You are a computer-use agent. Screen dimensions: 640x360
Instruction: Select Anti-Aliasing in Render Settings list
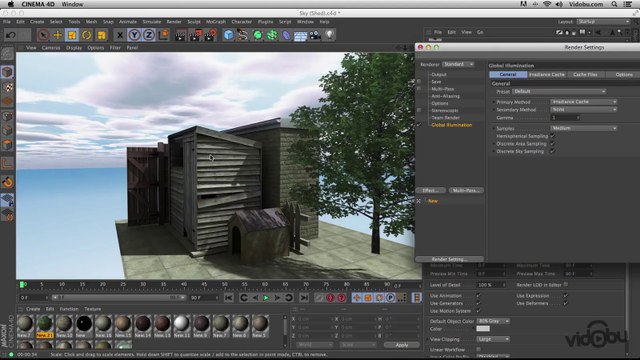click(445, 96)
